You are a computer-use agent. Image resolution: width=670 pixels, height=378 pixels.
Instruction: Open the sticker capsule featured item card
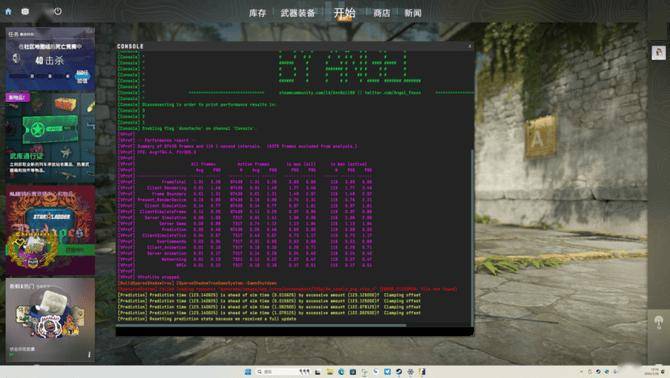click(x=50, y=320)
